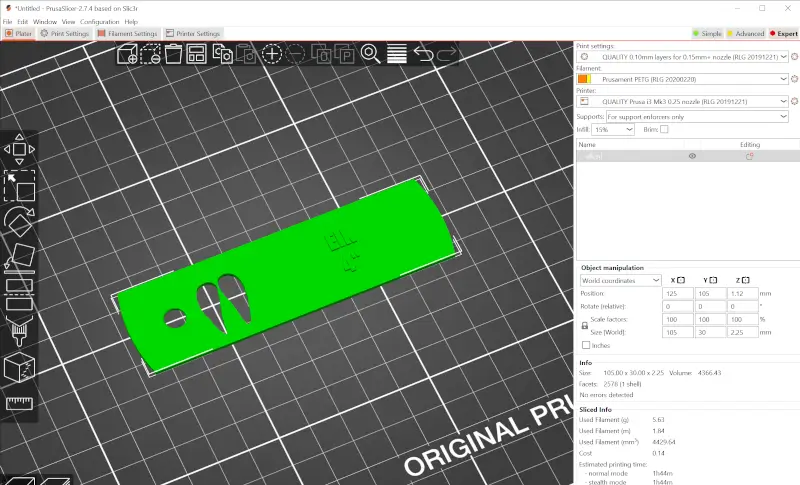Click the Search magnifier icon

[x=370, y=54]
